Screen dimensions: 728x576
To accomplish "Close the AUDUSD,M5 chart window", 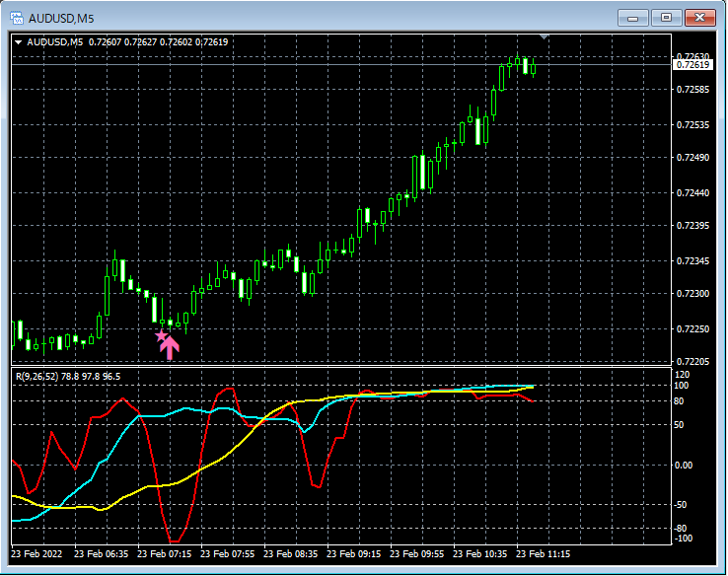I will [x=699, y=18].
